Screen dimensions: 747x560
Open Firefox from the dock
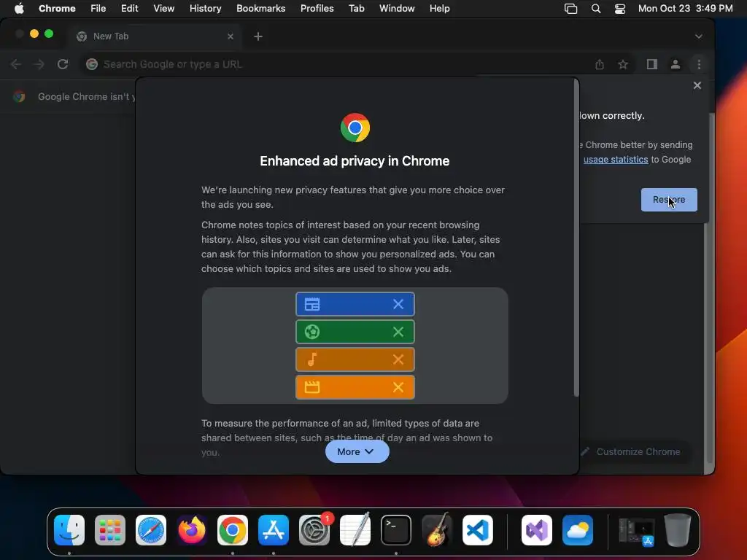pyautogui.click(x=192, y=530)
